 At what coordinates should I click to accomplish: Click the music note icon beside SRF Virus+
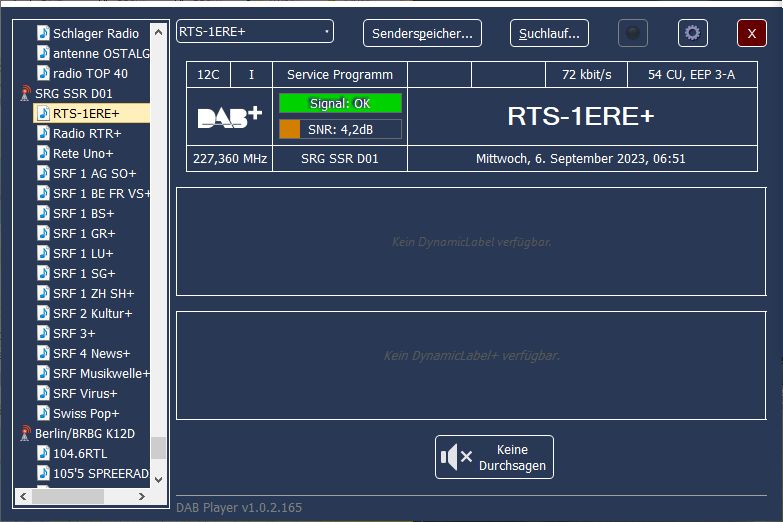pos(43,393)
